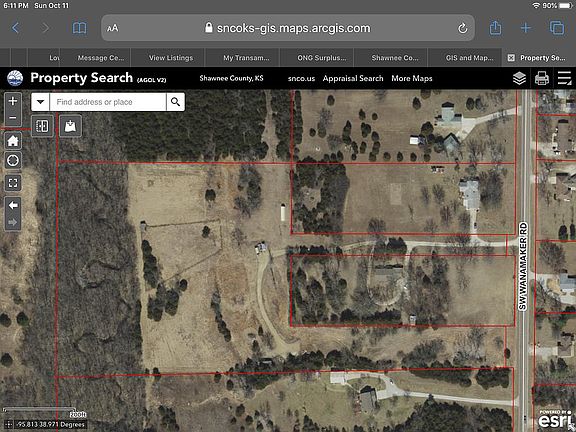Toggle coordinate capture icon at bottom left
The image size is (576, 432).
(x=9, y=425)
